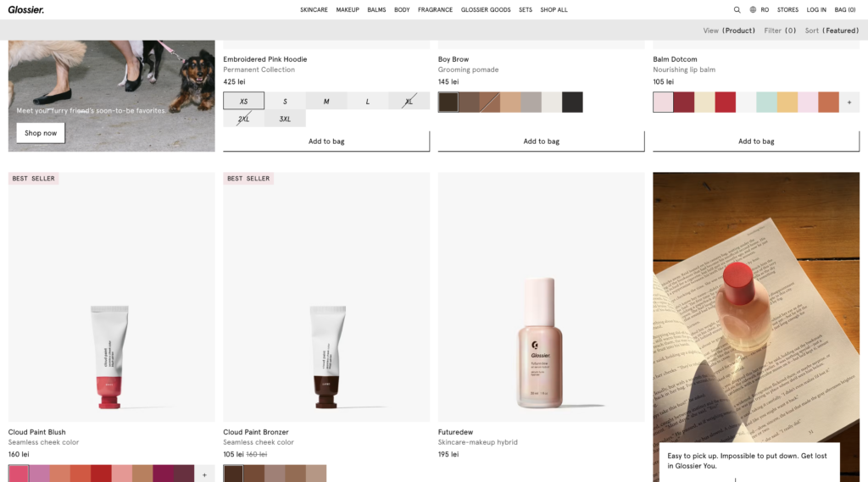The width and height of the screenshot is (868, 482).
Task: Show more Cloud Paint Blush shades plus icon
Action: (x=204, y=475)
